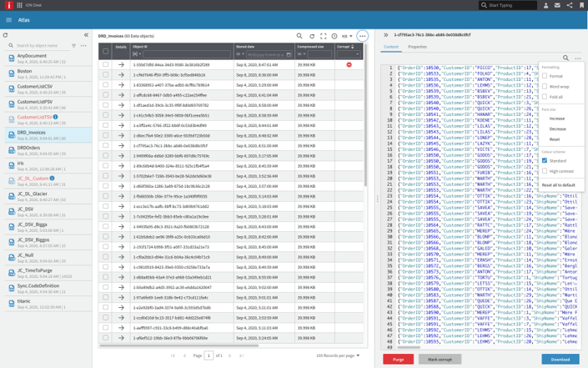Viewport: 588px width, 368px height.
Task: Go to next page arrow
Action: 230,355
